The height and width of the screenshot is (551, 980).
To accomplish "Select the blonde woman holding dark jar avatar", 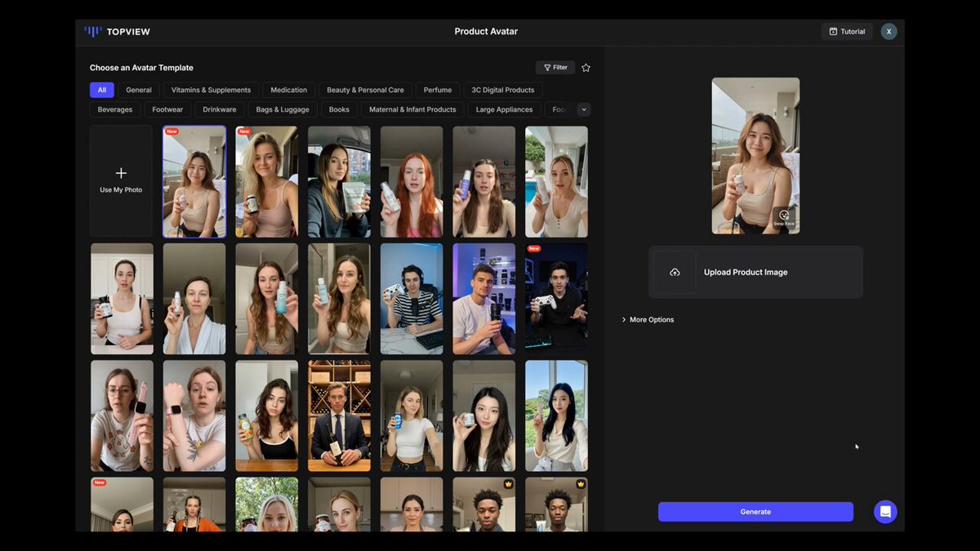I will 267,181.
